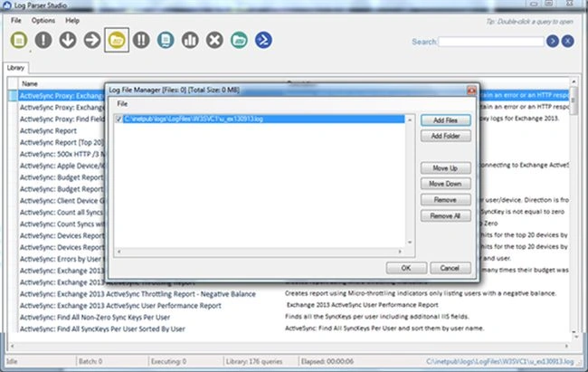Screen dimensions: 588x372
Task: Click the Add Files button
Action: 445,120
